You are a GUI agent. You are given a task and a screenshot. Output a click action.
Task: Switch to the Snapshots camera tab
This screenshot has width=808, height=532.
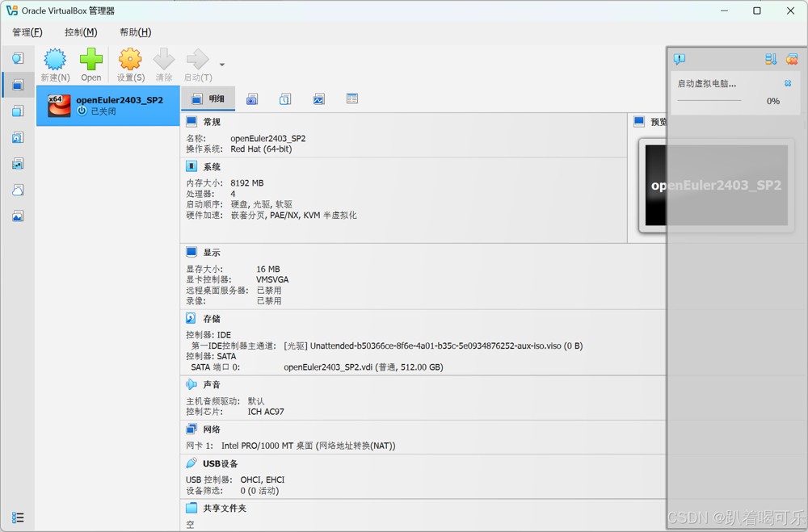[x=251, y=98]
